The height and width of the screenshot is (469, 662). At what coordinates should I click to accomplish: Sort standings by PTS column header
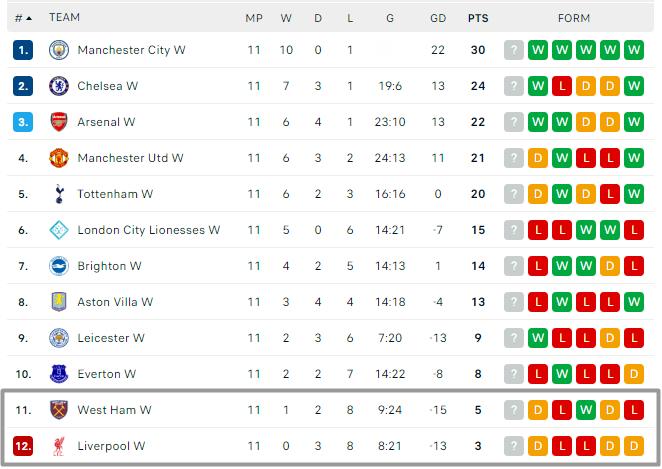click(478, 18)
